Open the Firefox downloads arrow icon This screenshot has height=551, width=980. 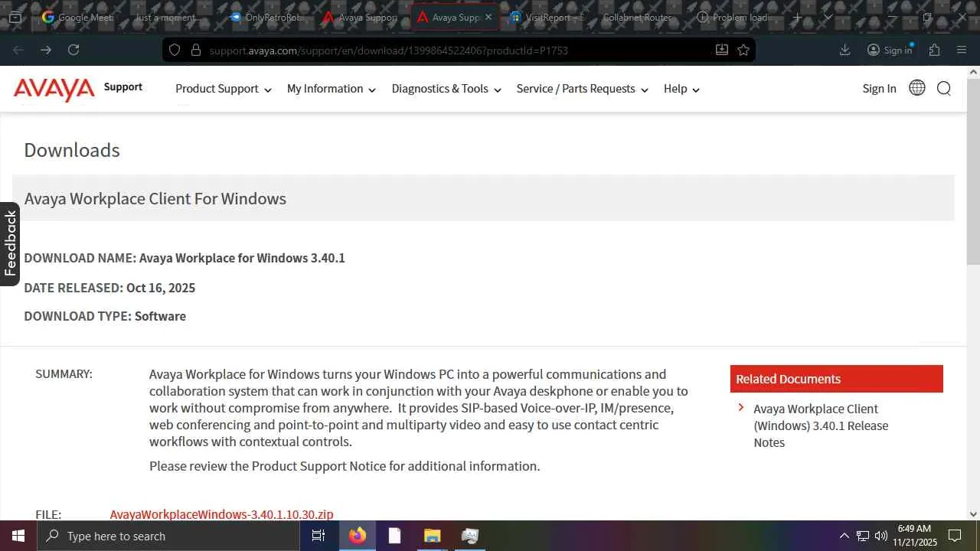click(x=845, y=50)
